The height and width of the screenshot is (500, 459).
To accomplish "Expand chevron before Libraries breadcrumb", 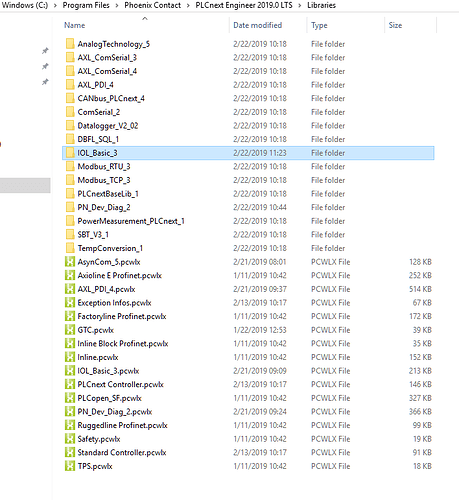I will tap(300, 5).
